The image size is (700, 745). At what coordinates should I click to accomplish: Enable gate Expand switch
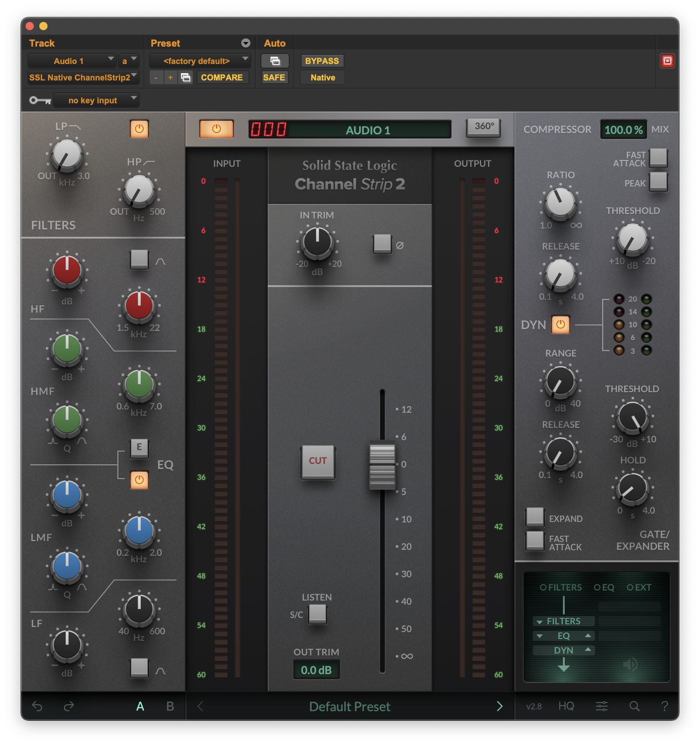(535, 517)
